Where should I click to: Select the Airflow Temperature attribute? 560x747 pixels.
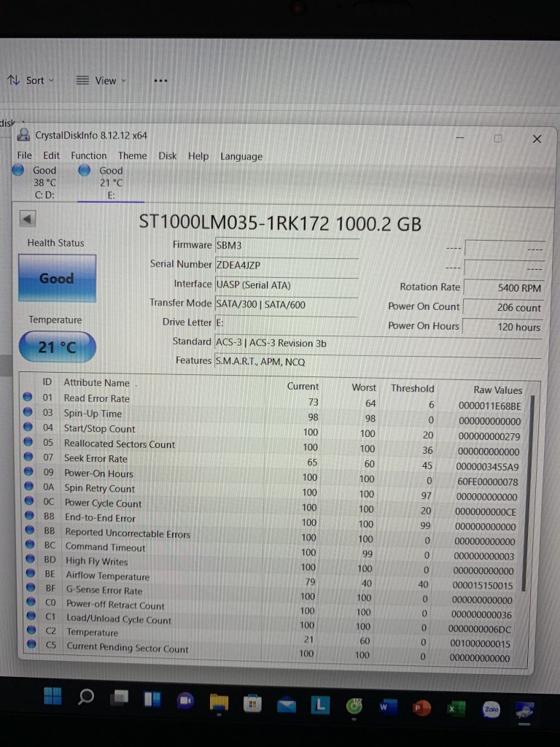pos(108,576)
